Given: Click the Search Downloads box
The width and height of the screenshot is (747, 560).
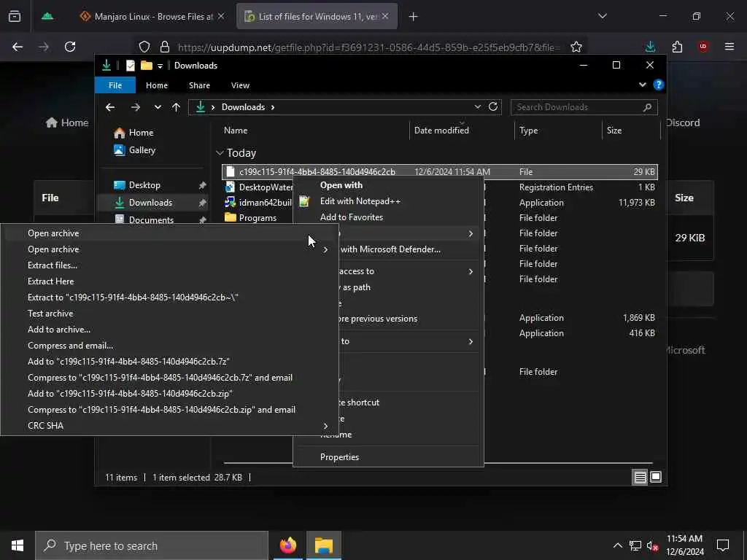Looking at the screenshot, I should (584, 107).
